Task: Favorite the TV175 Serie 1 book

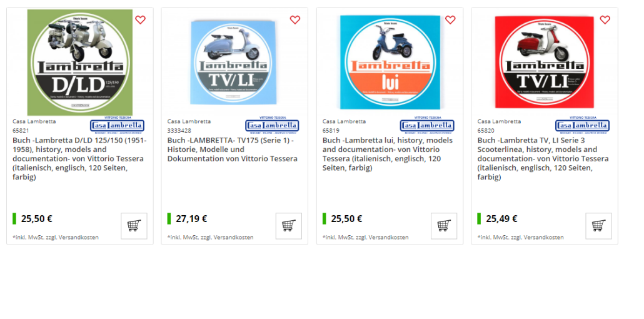Action: click(x=295, y=20)
